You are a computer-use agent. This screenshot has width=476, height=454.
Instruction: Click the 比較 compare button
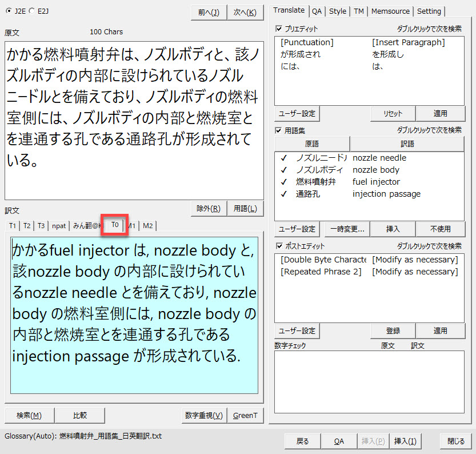tap(80, 415)
